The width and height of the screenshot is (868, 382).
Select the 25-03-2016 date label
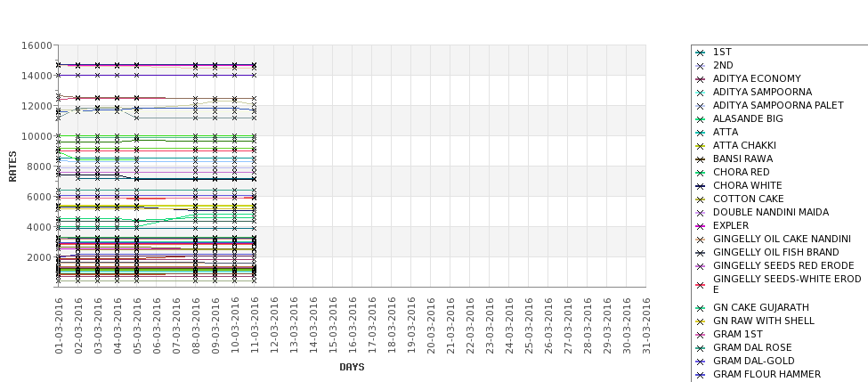[x=529, y=326]
